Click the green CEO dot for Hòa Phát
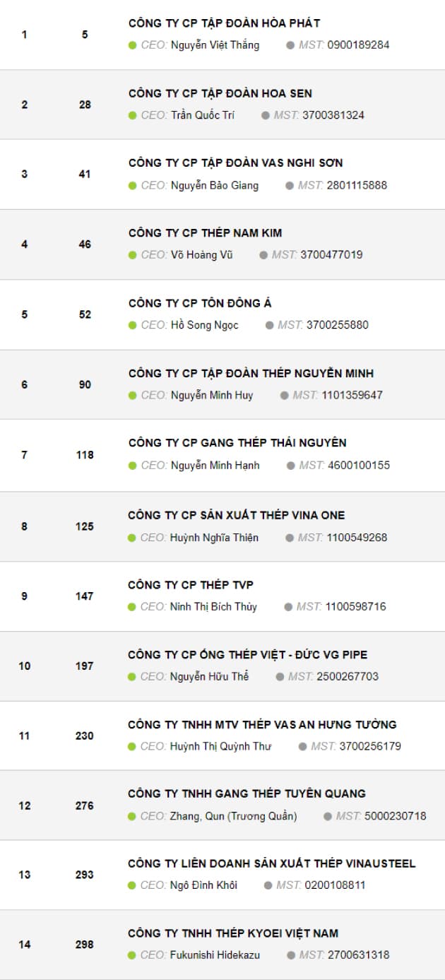Screen dimensions: 445x980 click(132, 45)
